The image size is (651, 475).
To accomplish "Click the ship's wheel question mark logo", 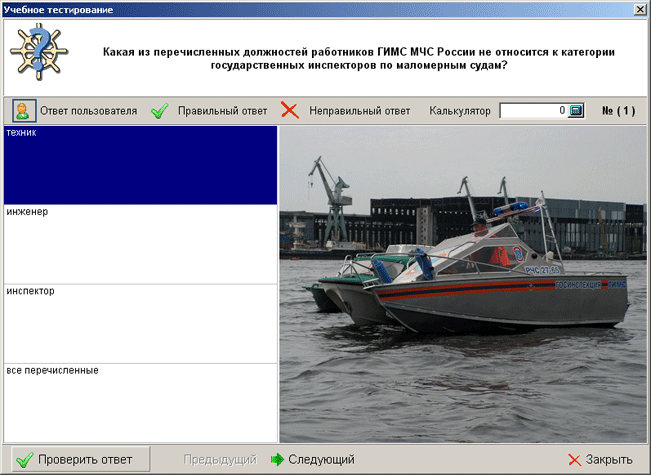I will tap(41, 56).
